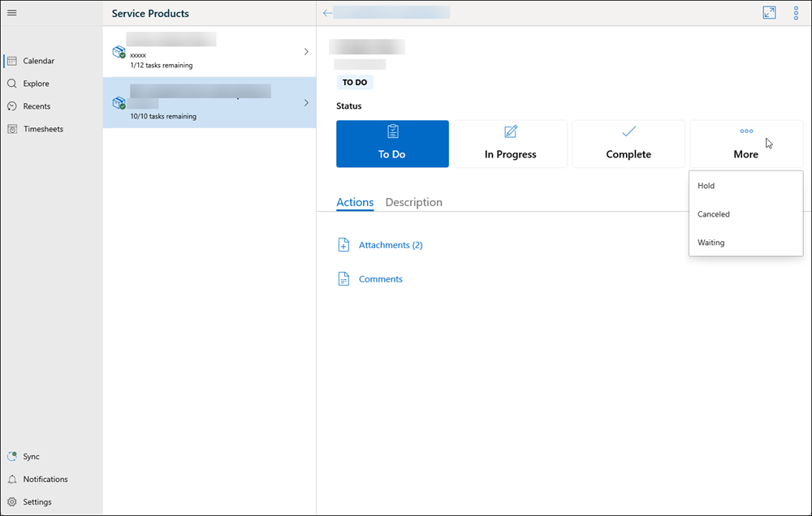
Task: Open the Comments link
Action: click(x=381, y=279)
